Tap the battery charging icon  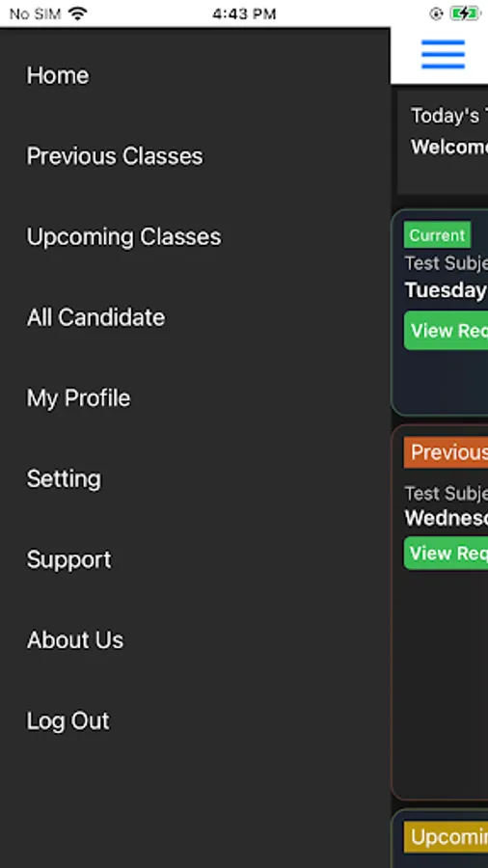(x=464, y=14)
